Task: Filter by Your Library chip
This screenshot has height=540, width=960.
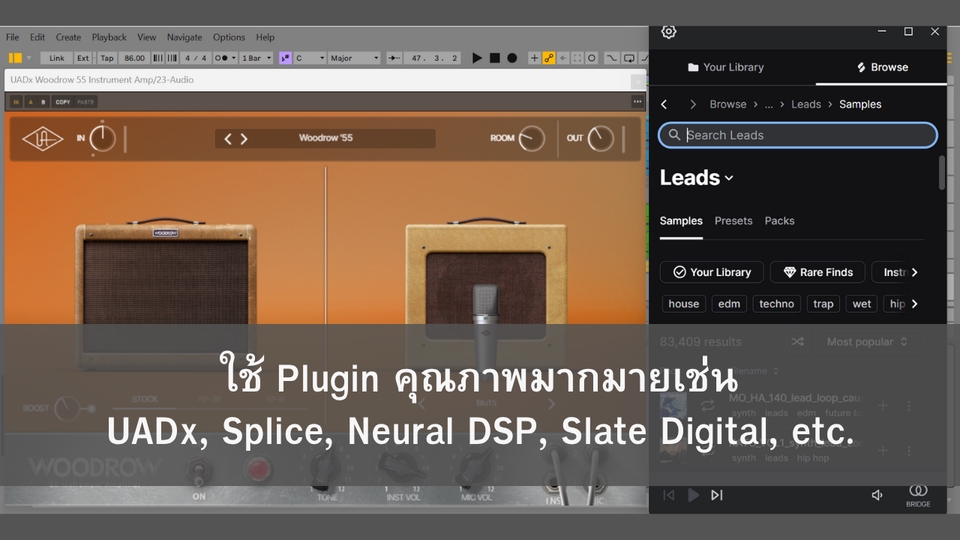Action: pos(711,272)
